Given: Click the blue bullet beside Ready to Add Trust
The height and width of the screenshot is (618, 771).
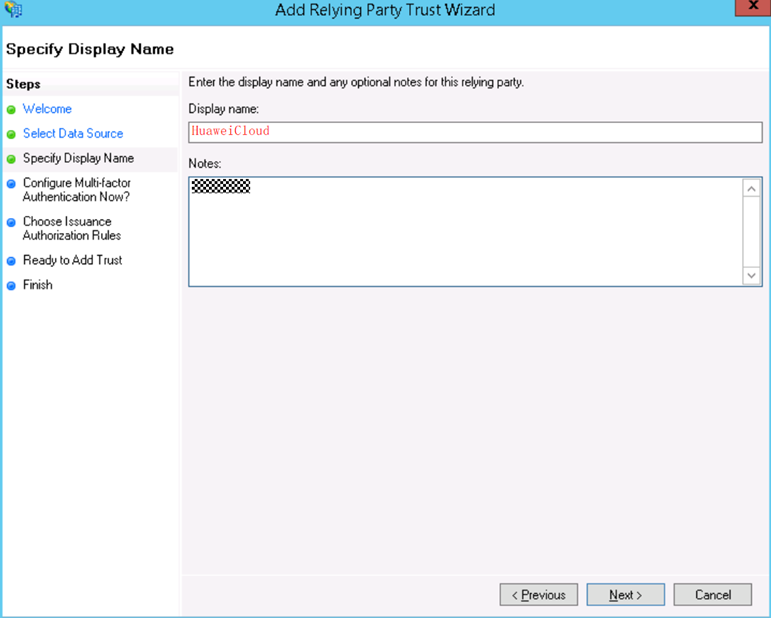Looking at the screenshot, I should click(11, 261).
